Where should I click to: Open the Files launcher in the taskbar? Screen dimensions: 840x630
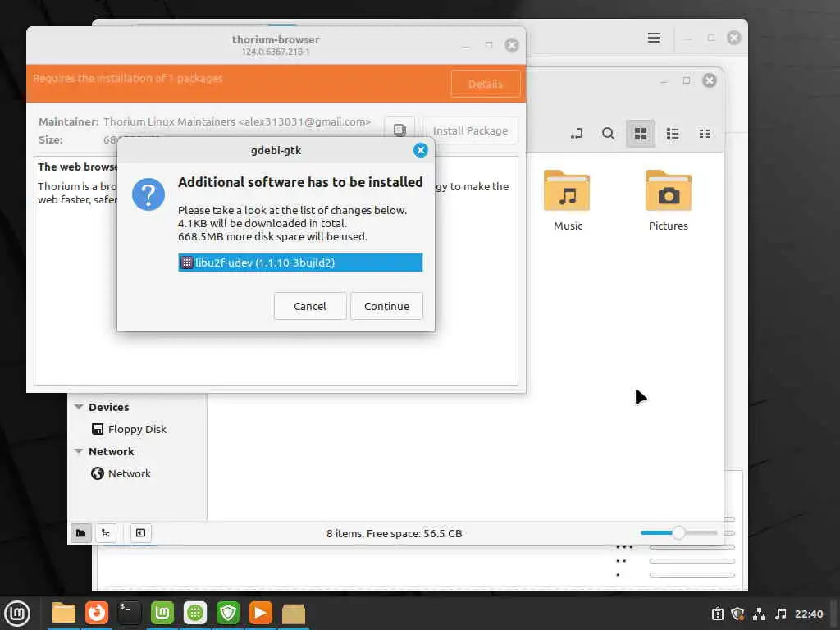(x=64, y=614)
